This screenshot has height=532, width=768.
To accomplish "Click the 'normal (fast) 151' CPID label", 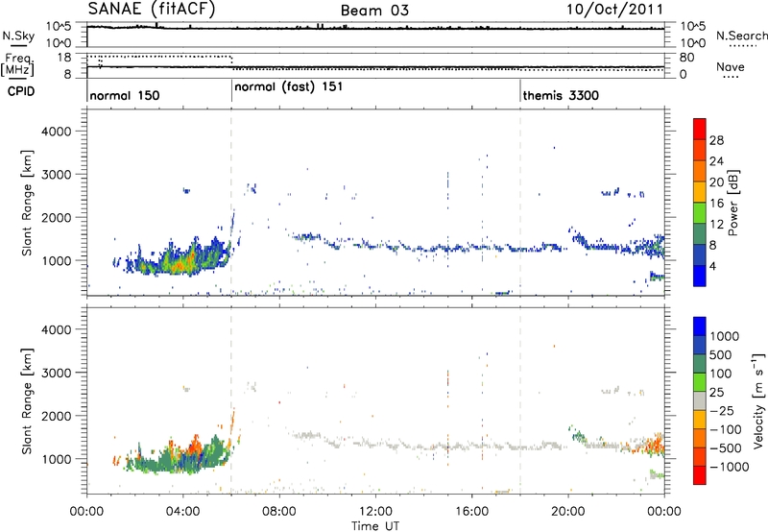I will [289, 87].
